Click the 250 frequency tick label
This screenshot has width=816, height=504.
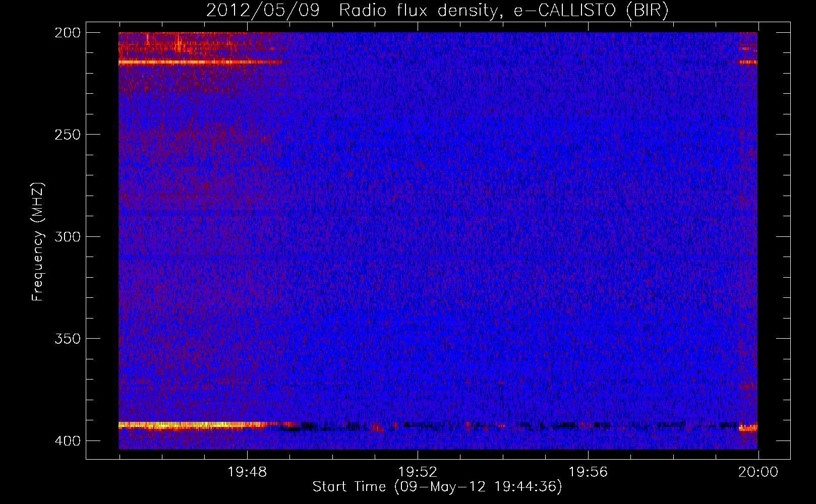(67, 135)
